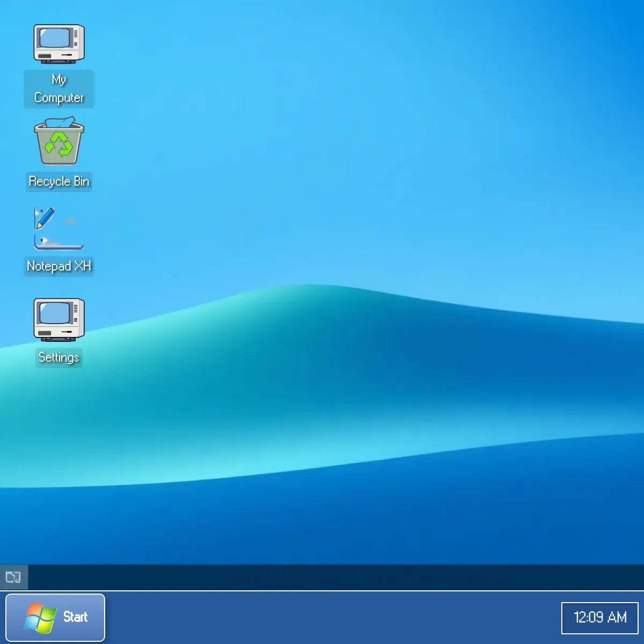This screenshot has width=644, height=644.
Task: Click the My Computer monitor icon
Action: tap(58, 43)
